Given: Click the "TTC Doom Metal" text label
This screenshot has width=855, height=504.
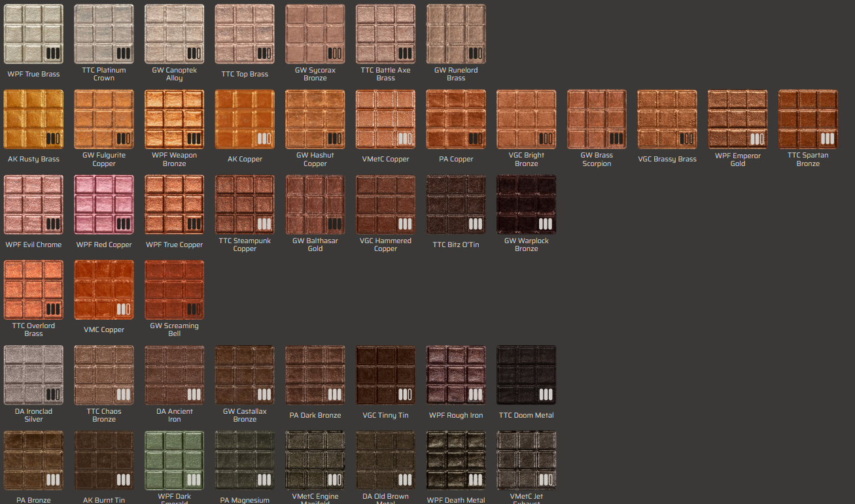Looking at the screenshot, I should 527,416.
